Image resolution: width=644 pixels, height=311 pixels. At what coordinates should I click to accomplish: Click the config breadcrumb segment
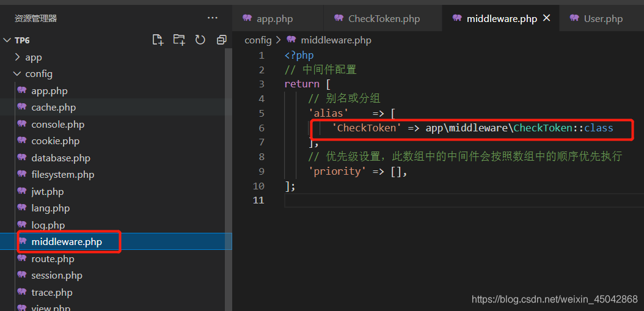(x=257, y=40)
